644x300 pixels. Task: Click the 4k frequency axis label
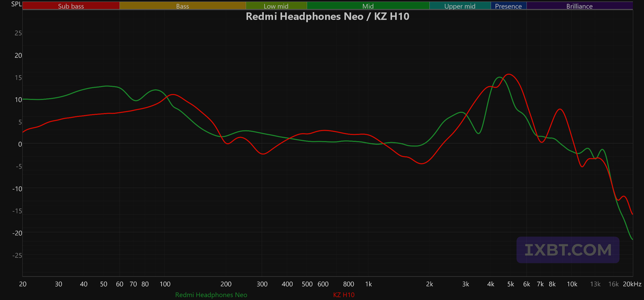coord(491,284)
